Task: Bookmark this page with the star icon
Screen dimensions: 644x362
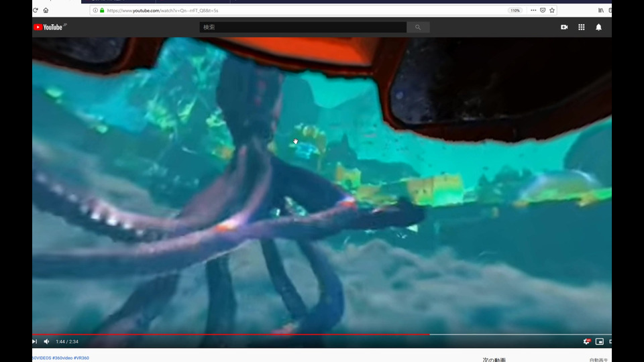Action: tap(552, 10)
